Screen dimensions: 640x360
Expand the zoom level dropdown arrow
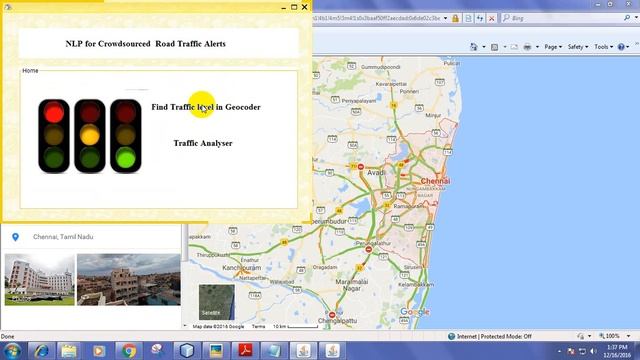pyautogui.click(x=628, y=336)
